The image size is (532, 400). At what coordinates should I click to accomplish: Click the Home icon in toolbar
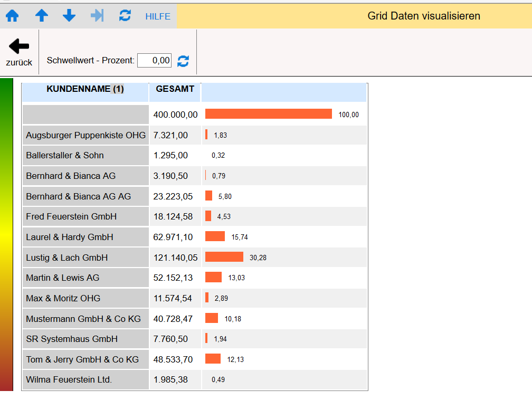pos(12,16)
